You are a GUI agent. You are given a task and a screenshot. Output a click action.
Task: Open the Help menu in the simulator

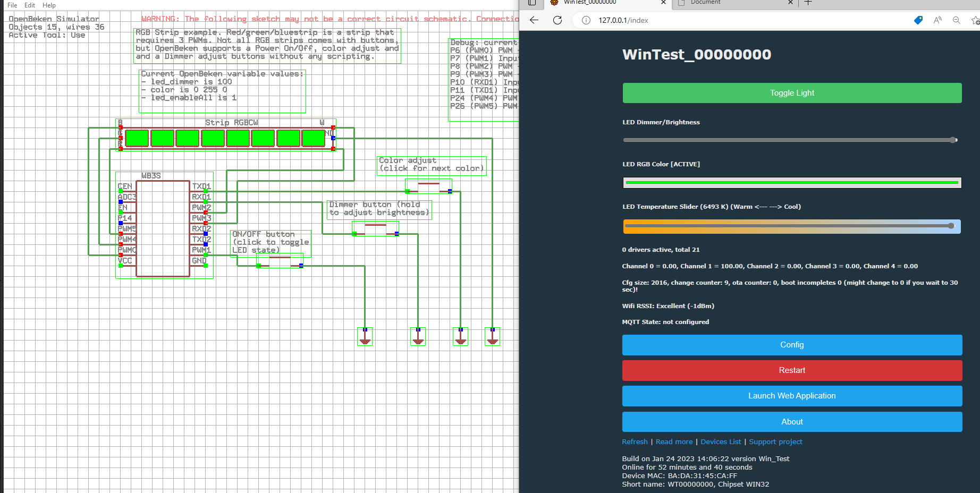[49, 5]
